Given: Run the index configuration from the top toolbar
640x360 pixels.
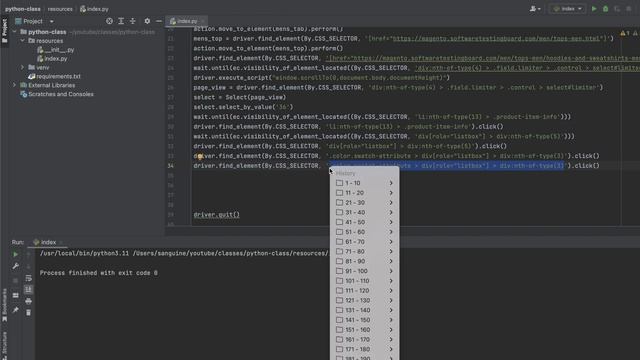Looking at the screenshot, I should pyautogui.click(x=594, y=9).
